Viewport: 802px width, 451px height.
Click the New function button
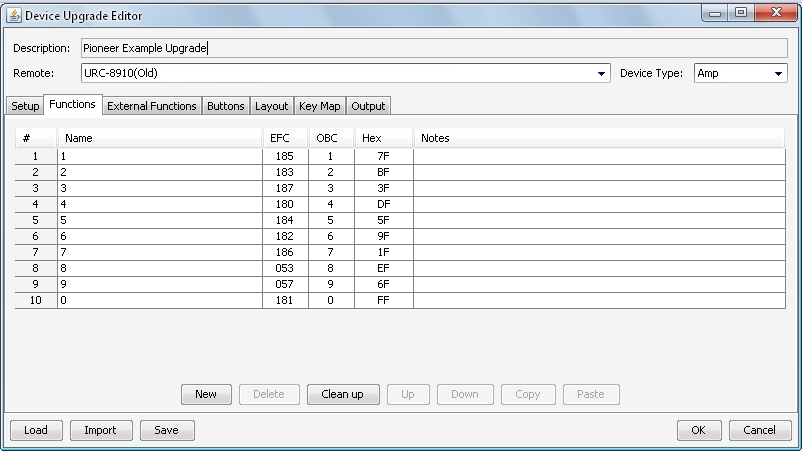point(206,394)
